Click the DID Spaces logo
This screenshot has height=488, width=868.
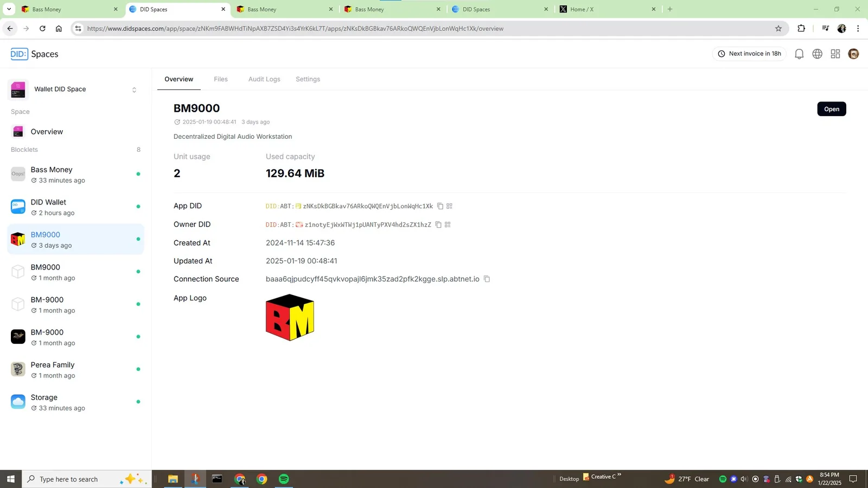(x=35, y=54)
